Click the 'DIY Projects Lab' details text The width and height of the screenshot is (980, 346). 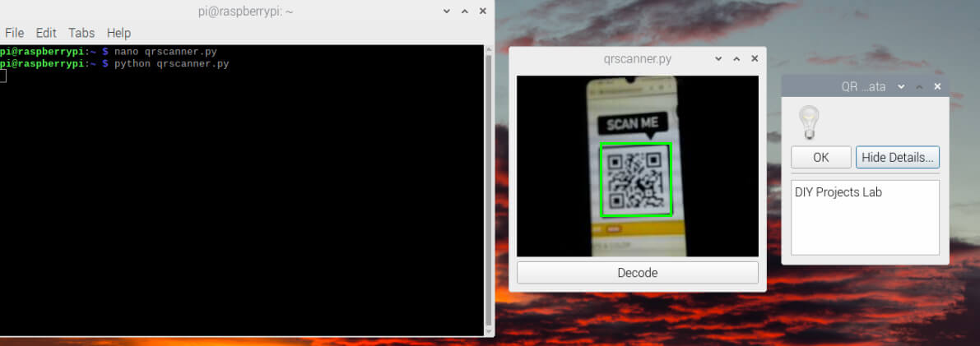pyautogui.click(x=838, y=192)
